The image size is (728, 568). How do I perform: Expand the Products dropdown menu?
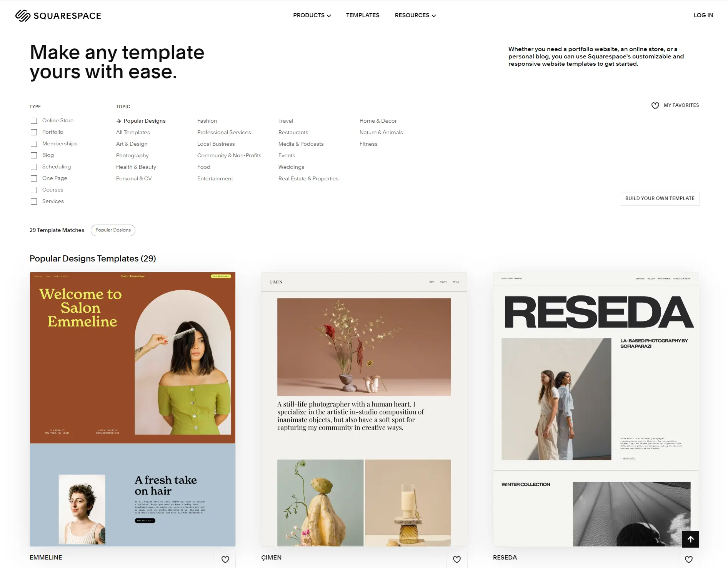(312, 15)
